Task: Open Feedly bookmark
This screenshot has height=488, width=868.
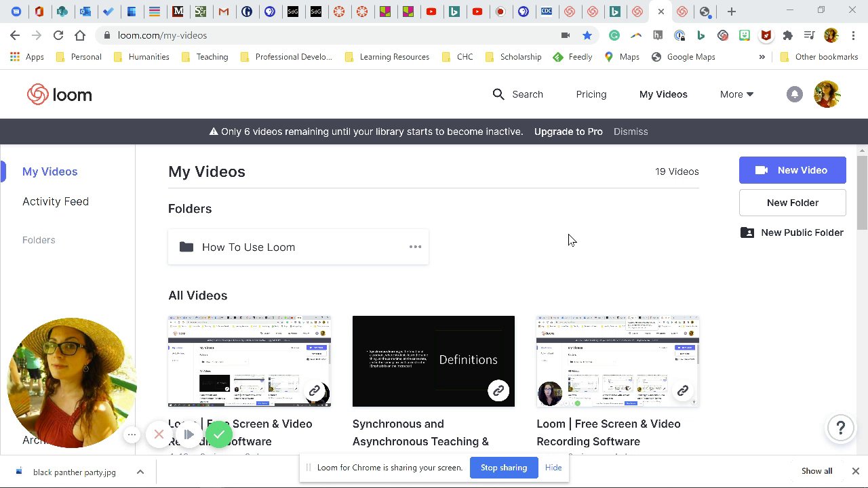Action: (573, 57)
